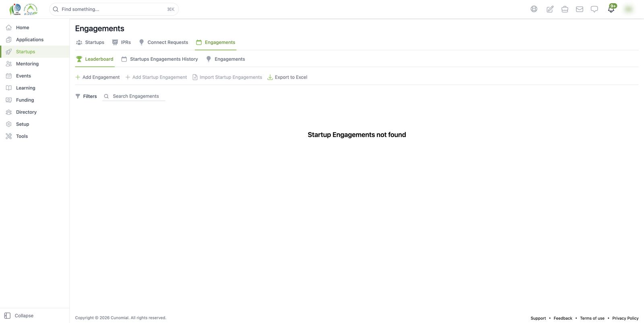Open the chat bubble icon

pyautogui.click(x=594, y=9)
